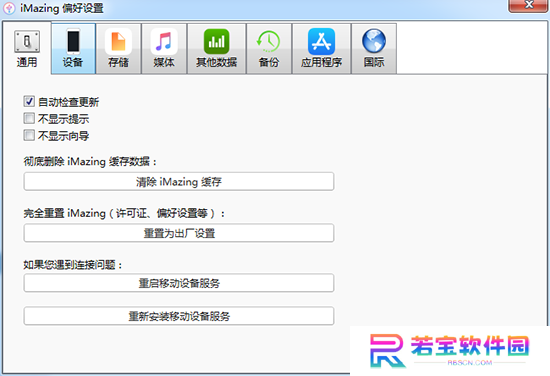Open the 备份 backup tab
Image resolution: width=550 pixels, height=376 pixels.
[269, 48]
